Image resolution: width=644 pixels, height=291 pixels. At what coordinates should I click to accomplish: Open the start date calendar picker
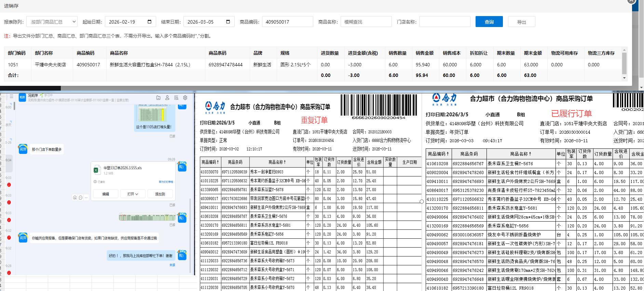click(x=149, y=22)
